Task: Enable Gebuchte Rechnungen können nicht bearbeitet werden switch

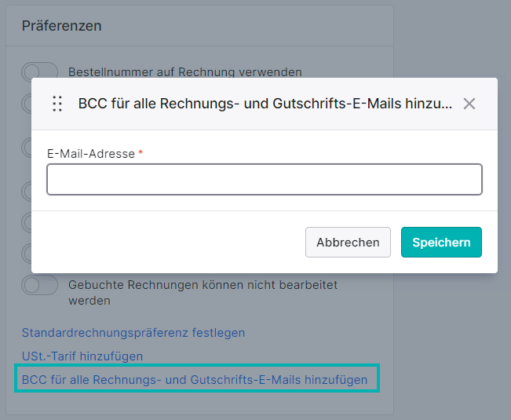Action: tap(39, 285)
